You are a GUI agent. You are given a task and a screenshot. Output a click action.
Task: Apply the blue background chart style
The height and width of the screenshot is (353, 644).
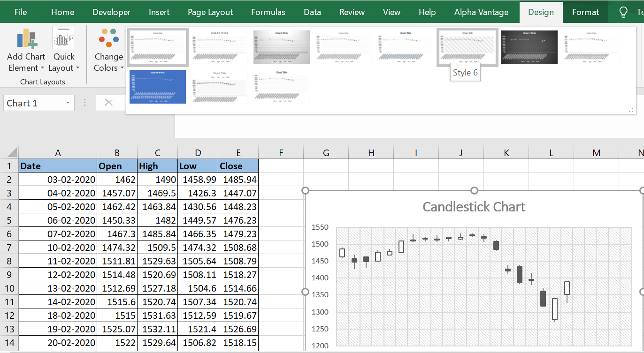coord(158,87)
